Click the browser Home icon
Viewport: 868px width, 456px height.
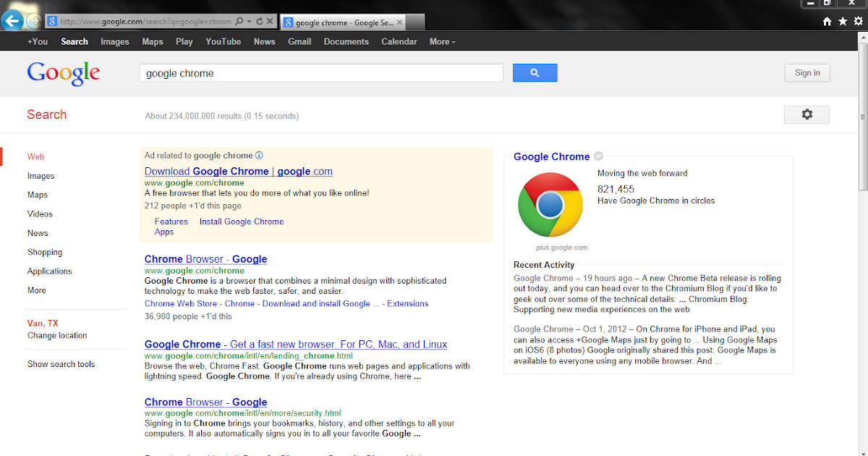(x=827, y=22)
